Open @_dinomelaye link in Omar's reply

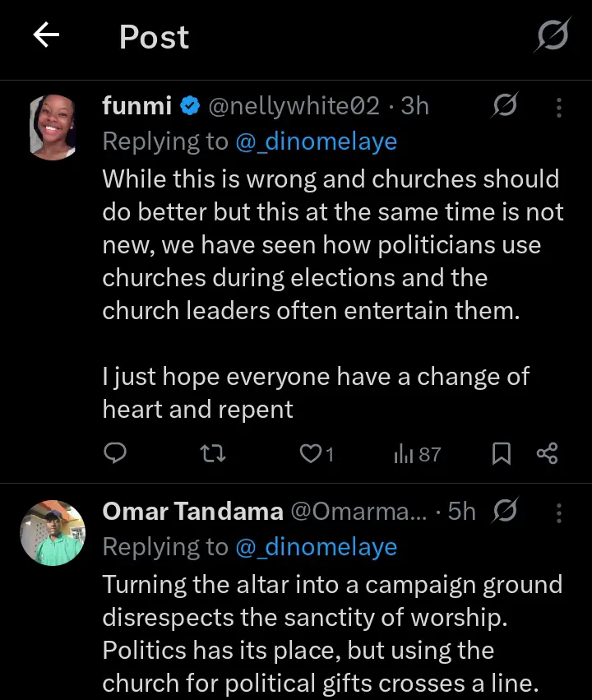[316, 547]
